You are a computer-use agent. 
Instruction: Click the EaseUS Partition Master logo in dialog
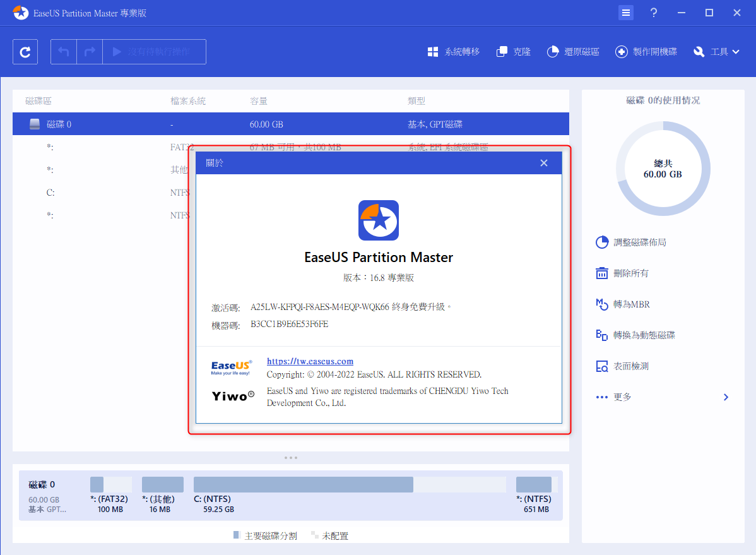point(379,220)
